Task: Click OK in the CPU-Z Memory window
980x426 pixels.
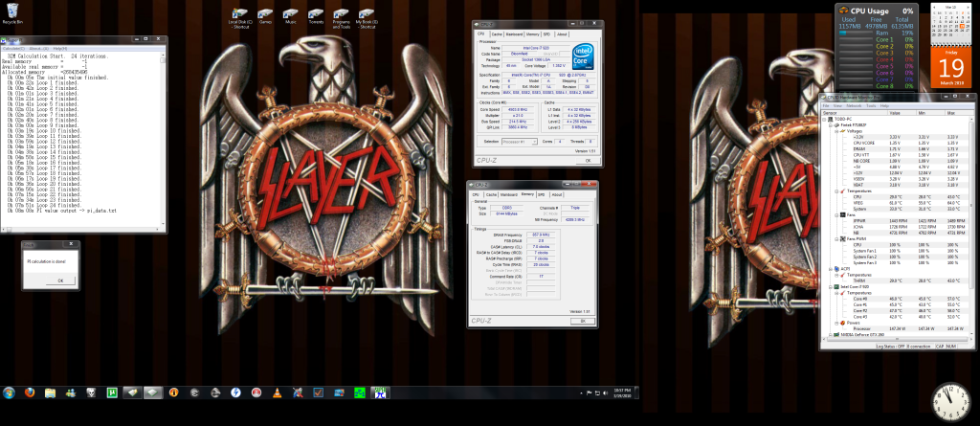Action: click(x=583, y=321)
